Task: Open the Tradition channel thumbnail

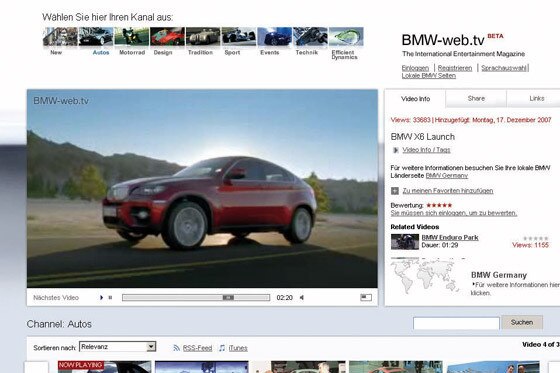Action: [x=203, y=36]
